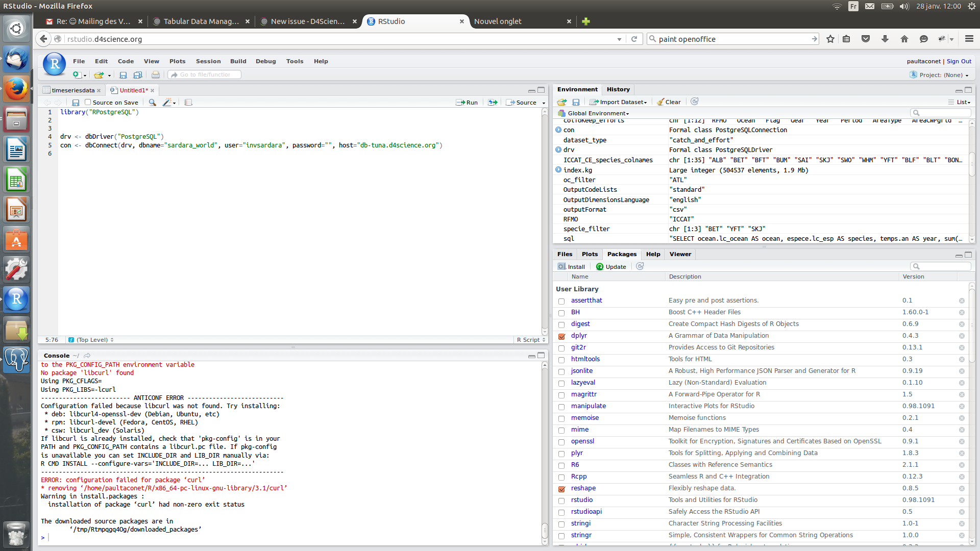Switch to the Files tab
The height and width of the screenshot is (551, 980).
pos(565,254)
